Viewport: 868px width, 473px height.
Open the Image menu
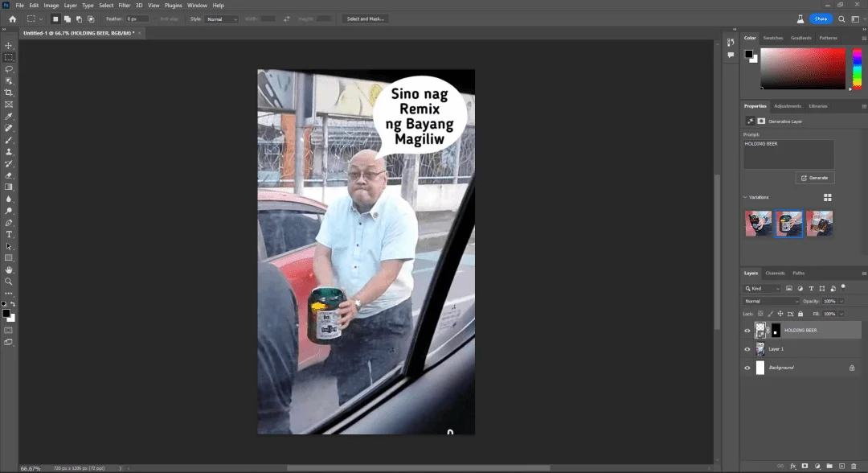(51, 5)
